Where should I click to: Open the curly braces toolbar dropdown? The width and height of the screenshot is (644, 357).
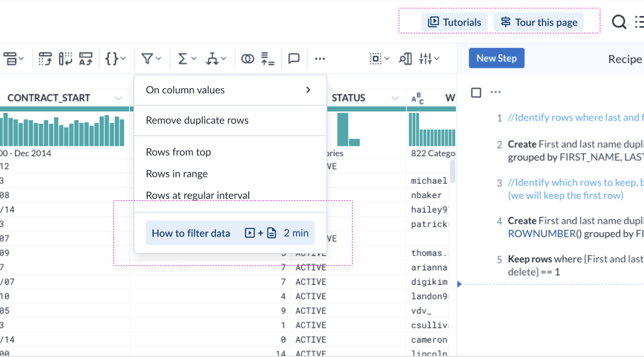116,59
